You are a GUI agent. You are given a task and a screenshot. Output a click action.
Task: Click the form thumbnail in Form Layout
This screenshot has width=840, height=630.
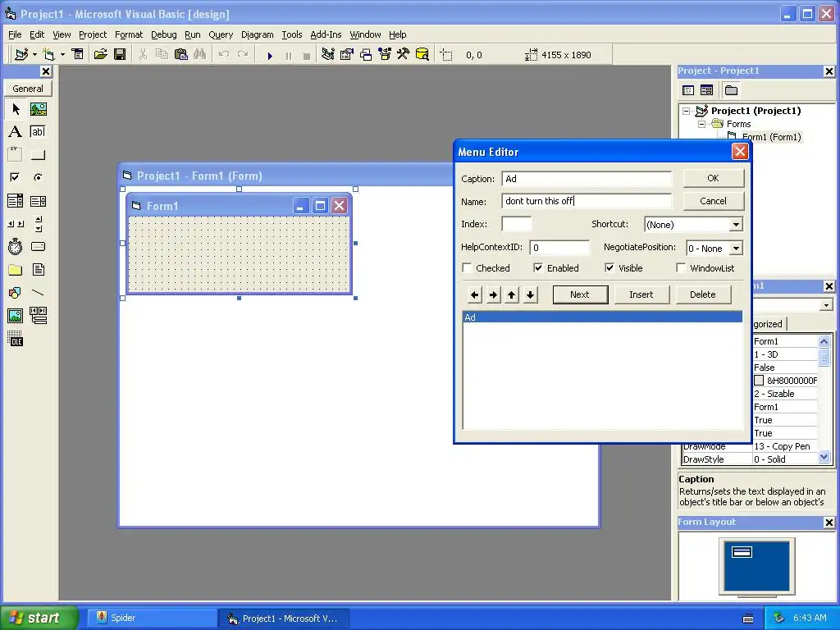[742, 552]
